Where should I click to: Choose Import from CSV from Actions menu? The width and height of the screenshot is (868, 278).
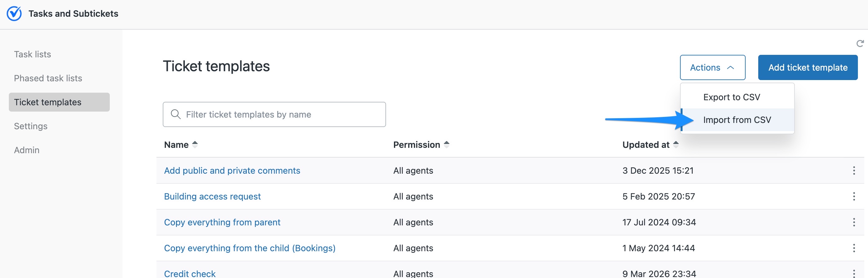(x=737, y=120)
